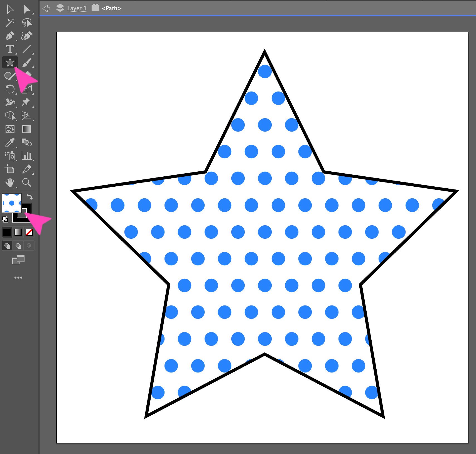Screen dimensions: 476x454
Task: Select the Type tool
Action: click(x=10, y=49)
